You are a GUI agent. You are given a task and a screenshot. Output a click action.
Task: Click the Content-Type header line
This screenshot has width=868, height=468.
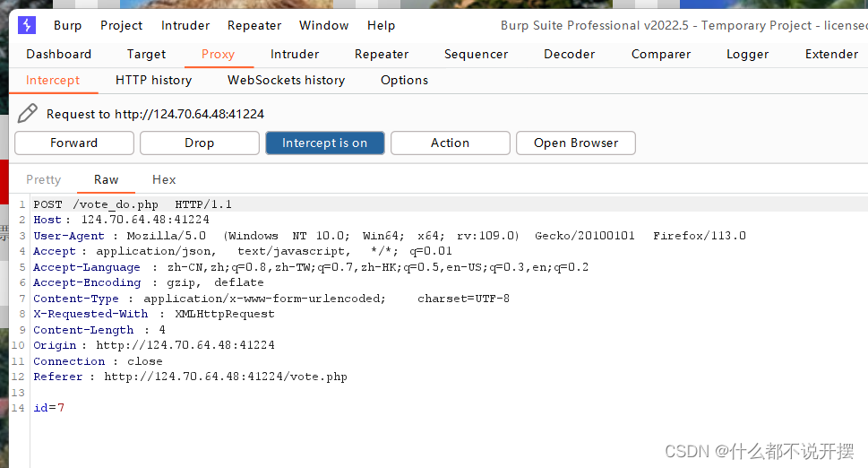tap(271, 299)
